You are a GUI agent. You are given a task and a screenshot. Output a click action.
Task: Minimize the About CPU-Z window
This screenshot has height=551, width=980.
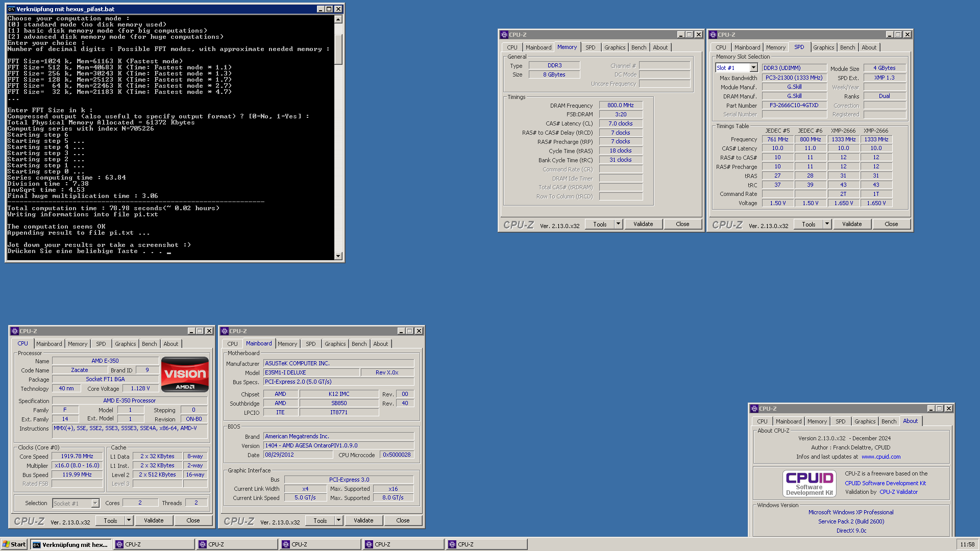coord(930,409)
